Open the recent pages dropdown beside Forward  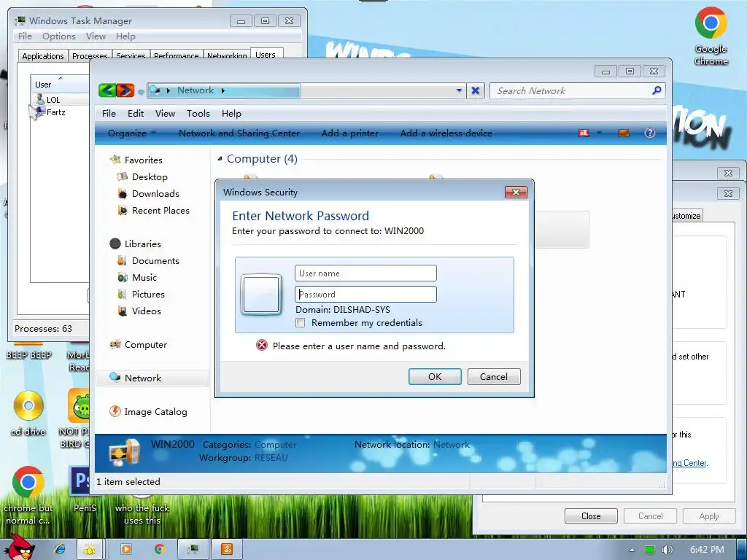click(x=141, y=91)
